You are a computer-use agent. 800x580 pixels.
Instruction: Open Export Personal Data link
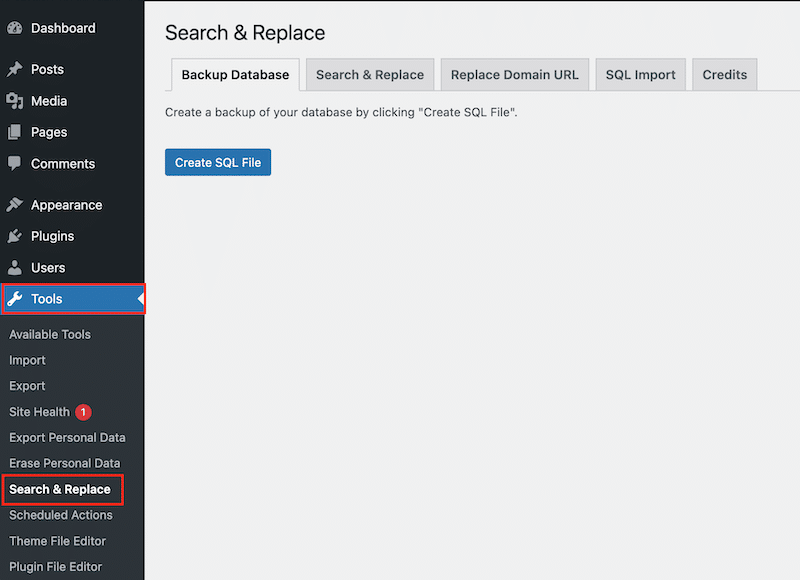(67, 438)
